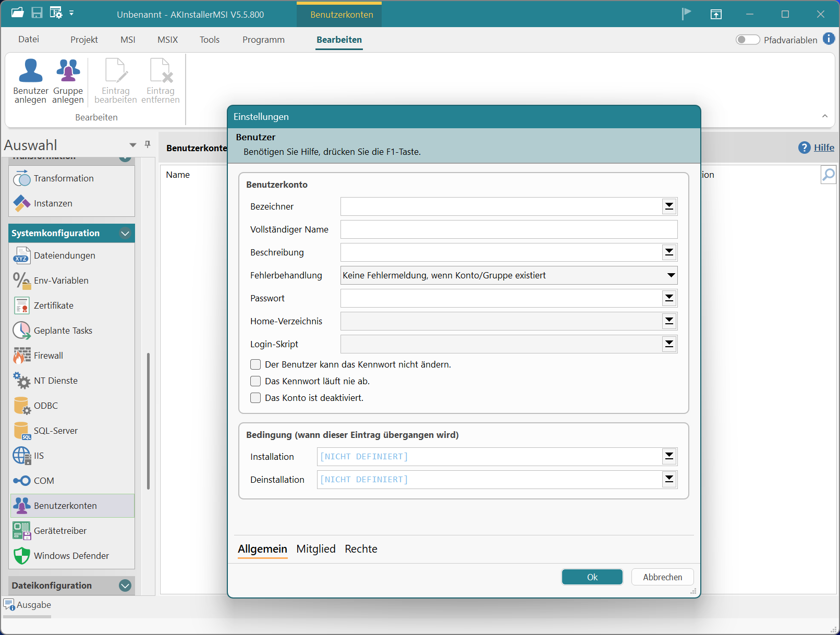This screenshot has height=635, width=840.
Task: Check 'Benutzer kann das Kennwort nicht ändern'
Action: point(255,364)
